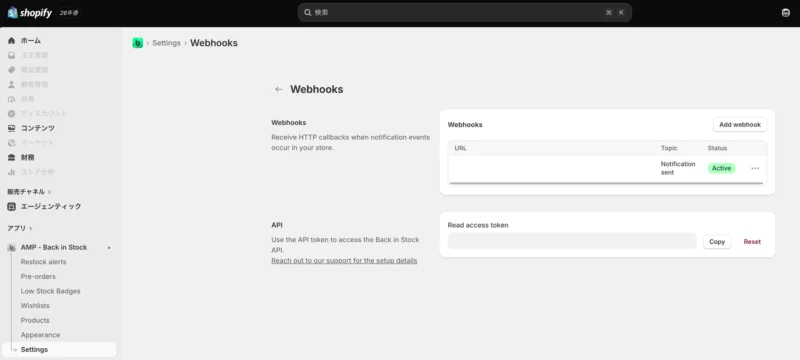This screenshot has height=360, width=800.
Task: Select Settings in app submenu
Action: 59,349
